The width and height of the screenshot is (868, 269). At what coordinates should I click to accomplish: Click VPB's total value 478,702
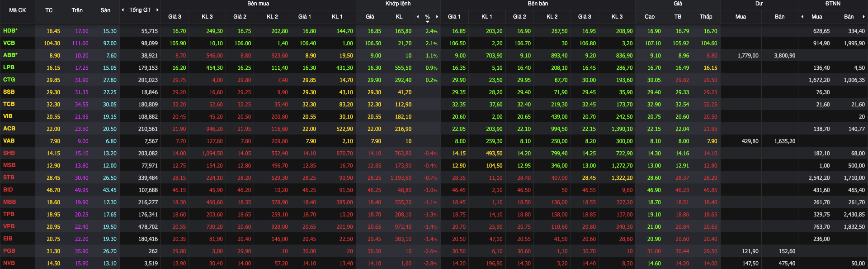pyautogui.click(x=148, y=227)
